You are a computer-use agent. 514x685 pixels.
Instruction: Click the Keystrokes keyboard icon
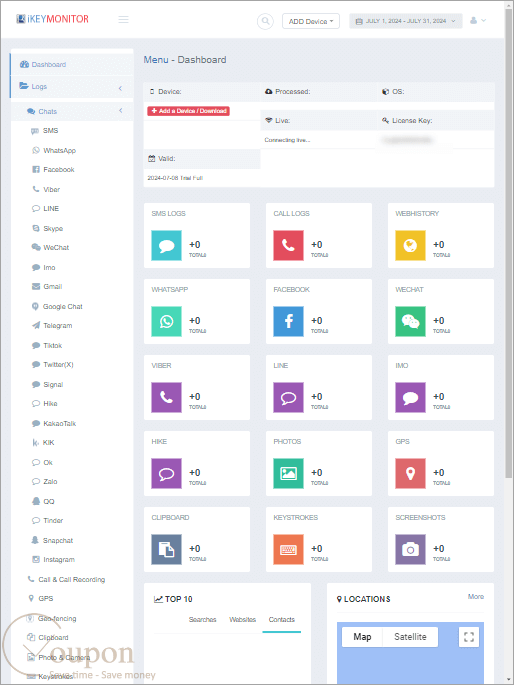pyautogui.click(x=288, y=550)
